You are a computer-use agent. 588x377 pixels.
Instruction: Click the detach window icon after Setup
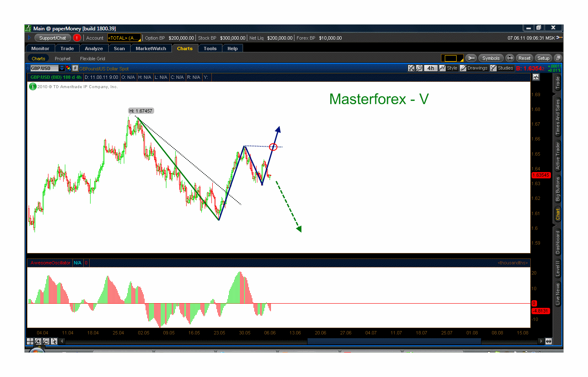(x=558, y=58)
